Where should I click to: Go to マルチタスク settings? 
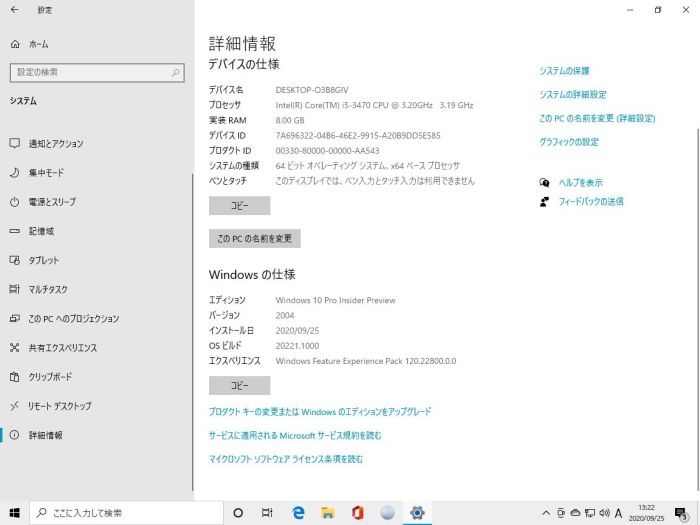(x=48, y=289)
